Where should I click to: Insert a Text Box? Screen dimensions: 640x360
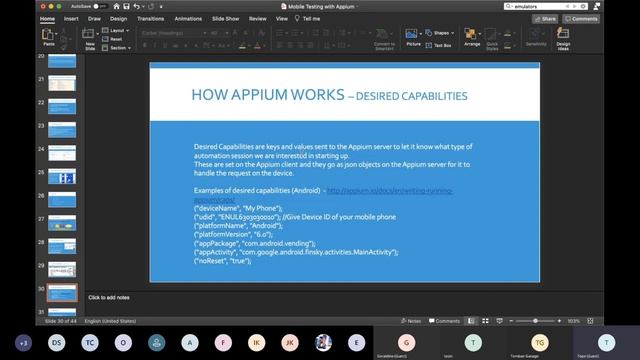(438, 45)
